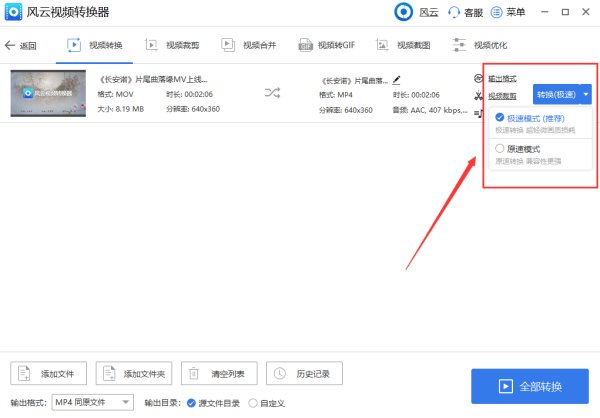The image size is (600, 418).
Task: Open the 风云 account icon
Action: coord(403,12)
